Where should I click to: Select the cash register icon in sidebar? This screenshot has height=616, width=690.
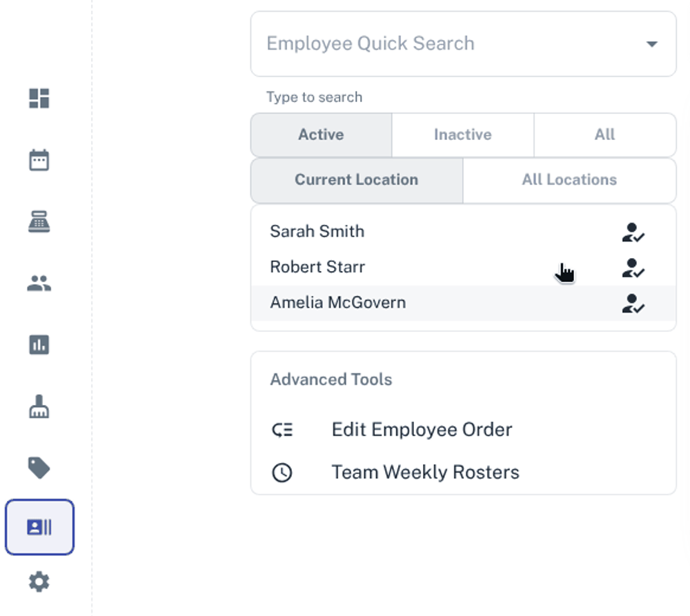(39, 222)
